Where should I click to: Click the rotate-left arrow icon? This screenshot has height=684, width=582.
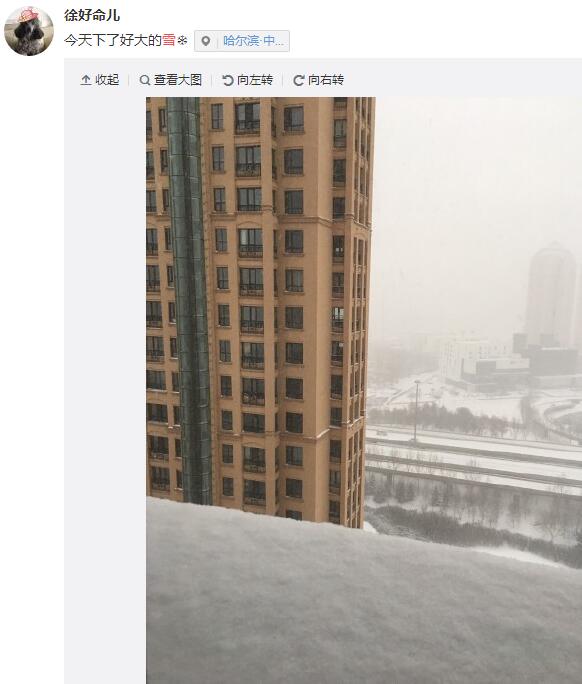point(228,80)
